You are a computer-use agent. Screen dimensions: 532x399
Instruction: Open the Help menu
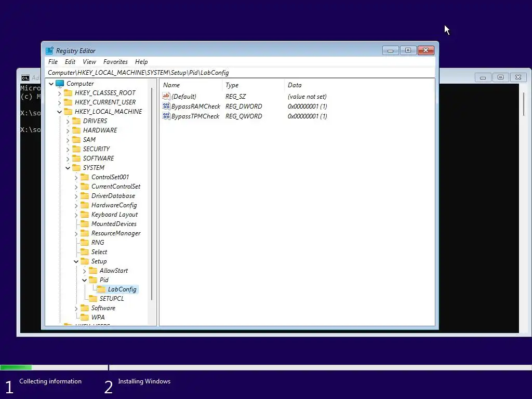(141, 62)
